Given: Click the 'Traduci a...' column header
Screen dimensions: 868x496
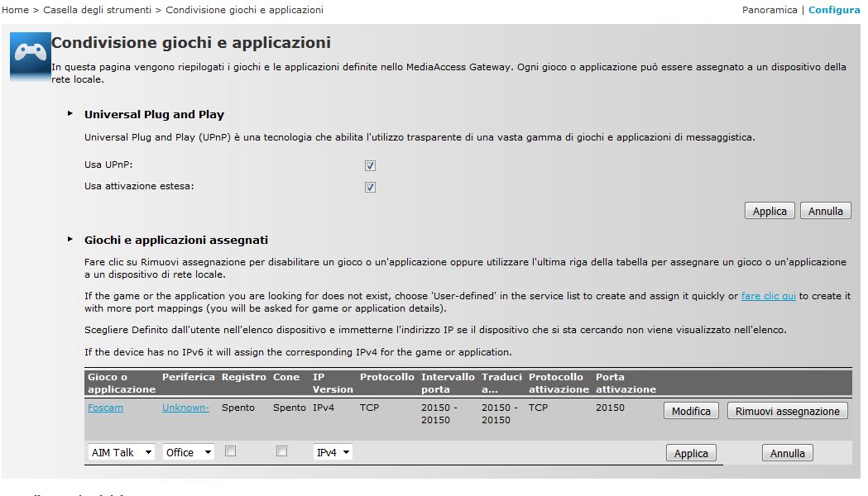Looking at the screenshot, I should 501,384.
